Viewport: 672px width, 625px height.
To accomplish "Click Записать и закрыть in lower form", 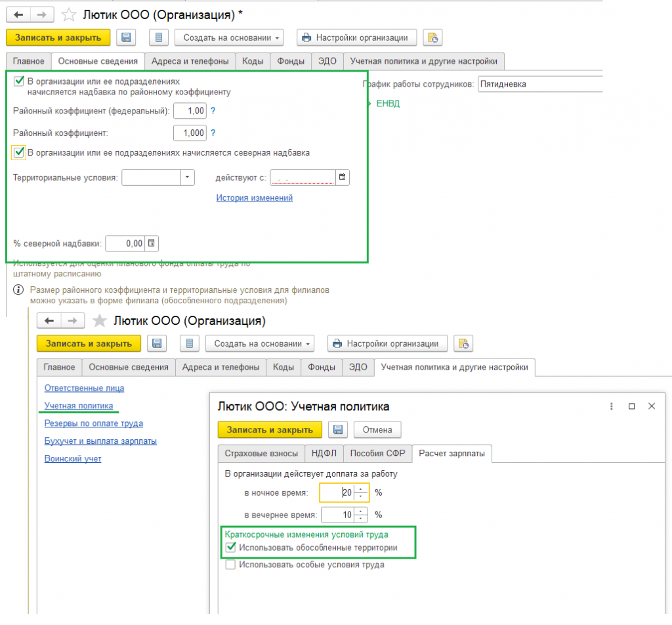I will tap(89, 343).
